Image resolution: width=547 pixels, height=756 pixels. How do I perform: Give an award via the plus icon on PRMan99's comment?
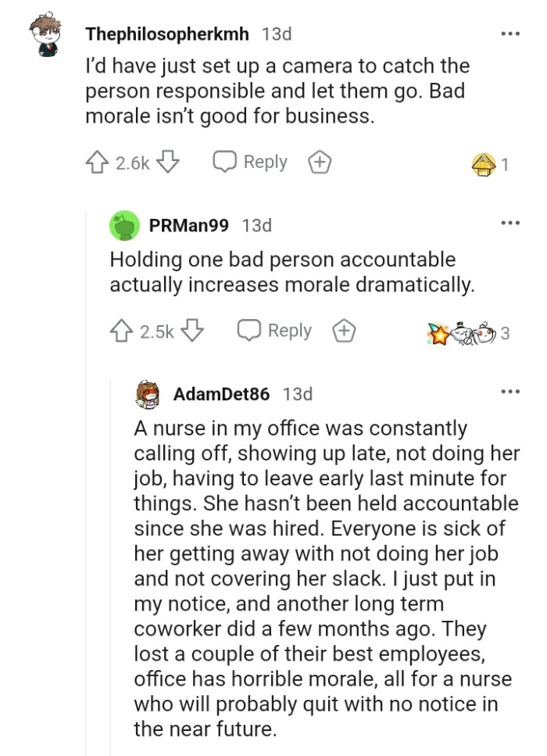(345, 331)
